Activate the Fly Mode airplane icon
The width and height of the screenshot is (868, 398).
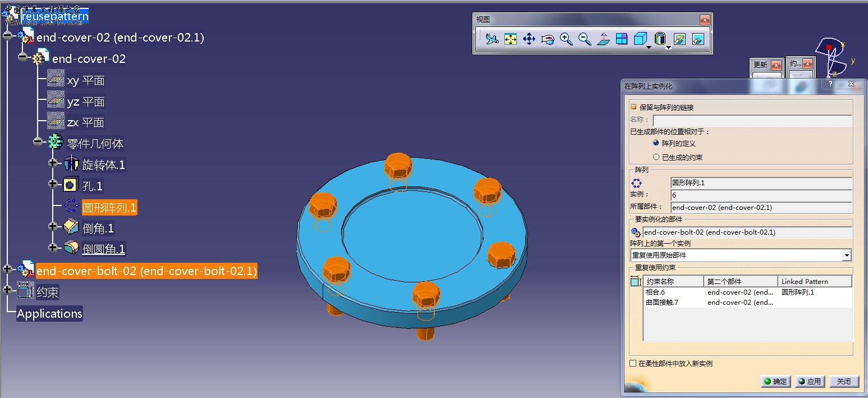[x=492, y=39]
